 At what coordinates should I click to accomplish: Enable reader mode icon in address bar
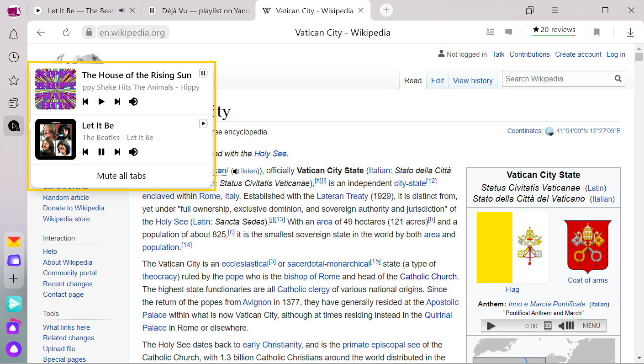point(490,32)
